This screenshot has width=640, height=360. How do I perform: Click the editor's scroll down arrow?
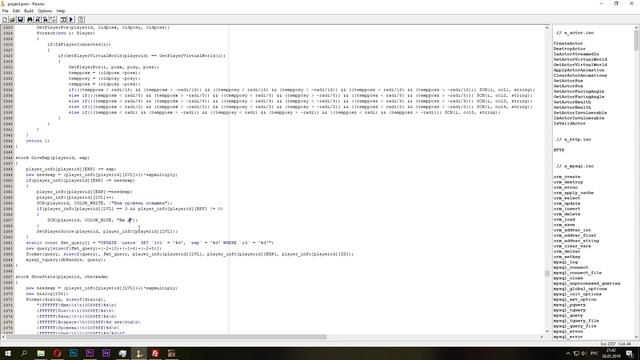[547, 331]
